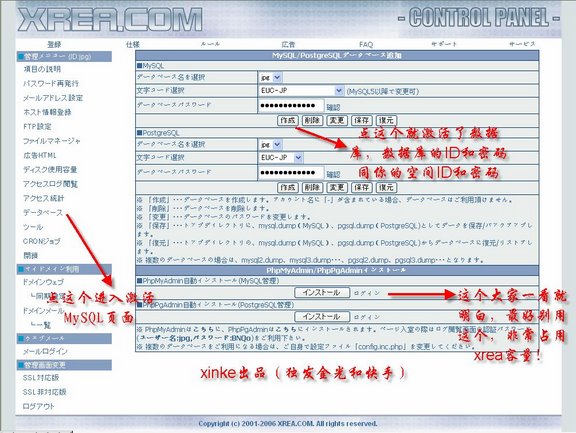Open PostgreSQL database name dropdown
The width and height of the screenshot is (576, 433).
click(x=270, y=145)
